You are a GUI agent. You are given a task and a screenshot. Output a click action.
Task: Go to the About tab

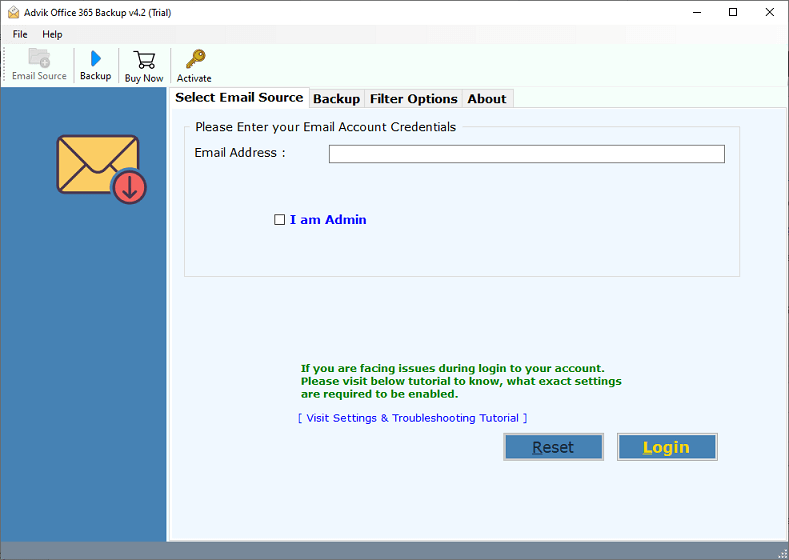(487, 99)
